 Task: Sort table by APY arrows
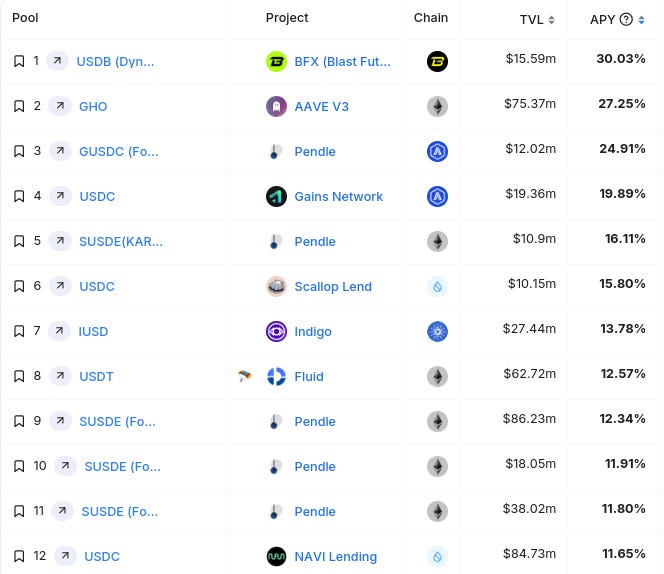[x=641, y=20]
